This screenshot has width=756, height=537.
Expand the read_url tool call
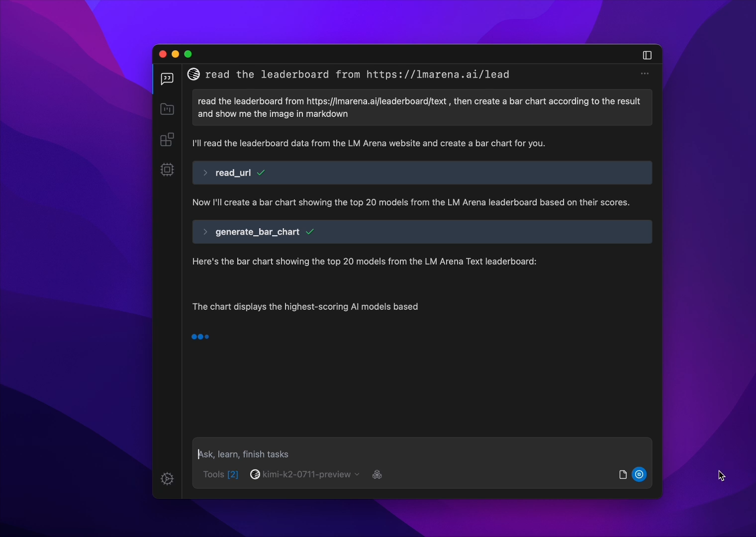click(422, 173)
